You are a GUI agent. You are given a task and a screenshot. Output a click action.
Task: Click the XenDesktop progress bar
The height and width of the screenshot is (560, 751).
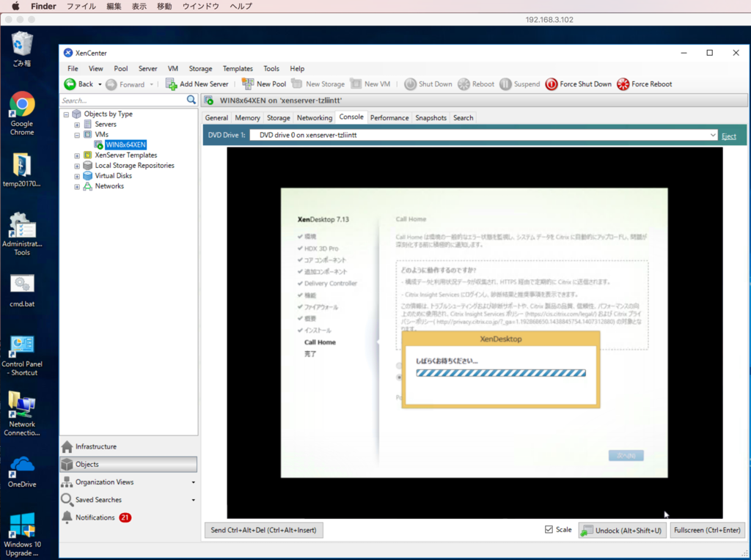(x=501, y=373)
